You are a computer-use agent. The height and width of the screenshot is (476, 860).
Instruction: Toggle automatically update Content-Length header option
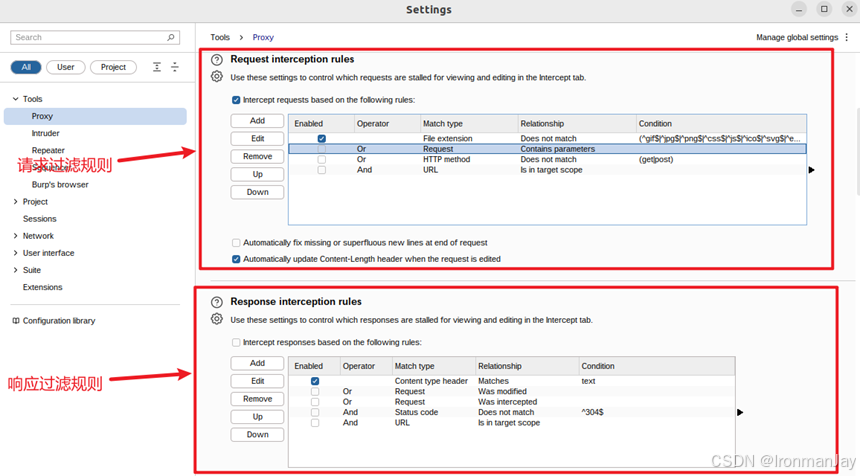click(x=236, y=259)
